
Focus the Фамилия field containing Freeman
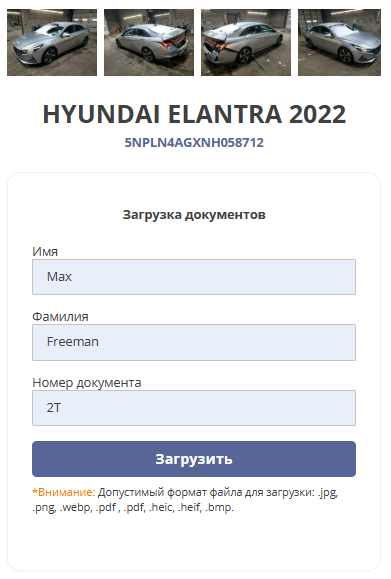[194, 342]
